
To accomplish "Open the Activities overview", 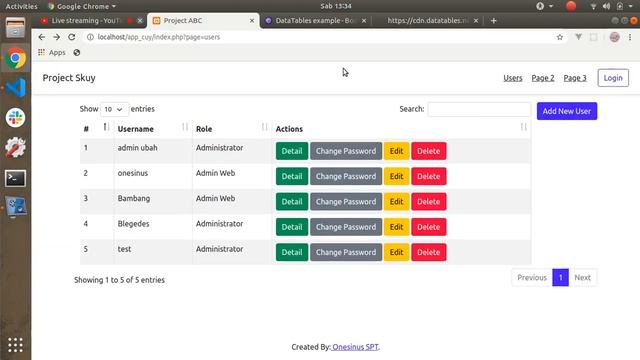I will coord(21,6).
